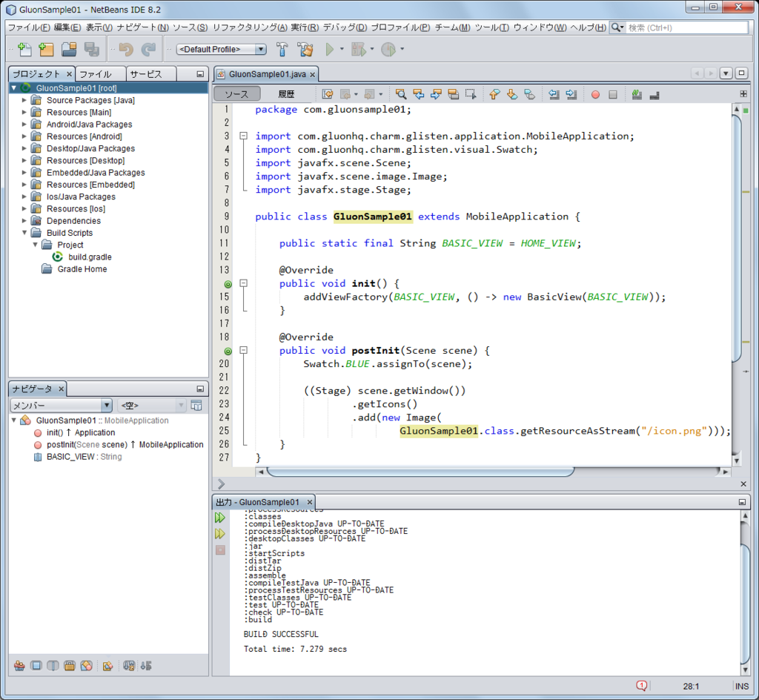Click the Comment lines icon
Screen dimensions: 759x700
(637, 94)
